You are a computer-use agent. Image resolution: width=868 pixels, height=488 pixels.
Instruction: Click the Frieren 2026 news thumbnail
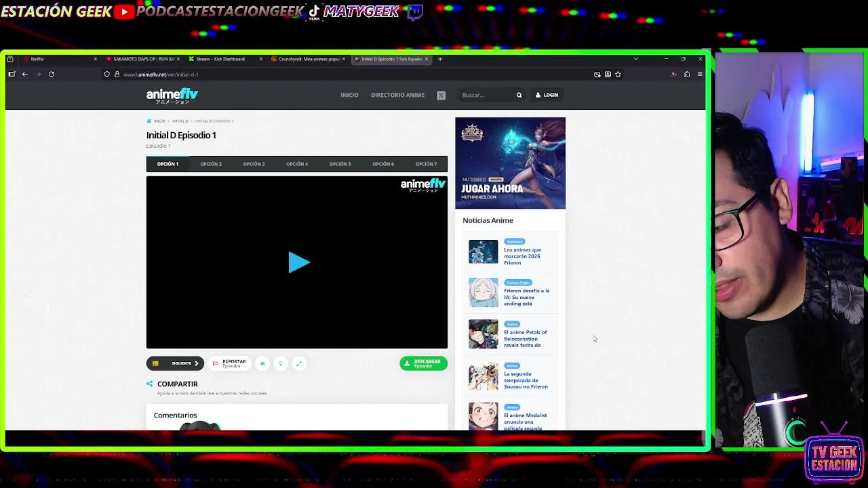483,251
